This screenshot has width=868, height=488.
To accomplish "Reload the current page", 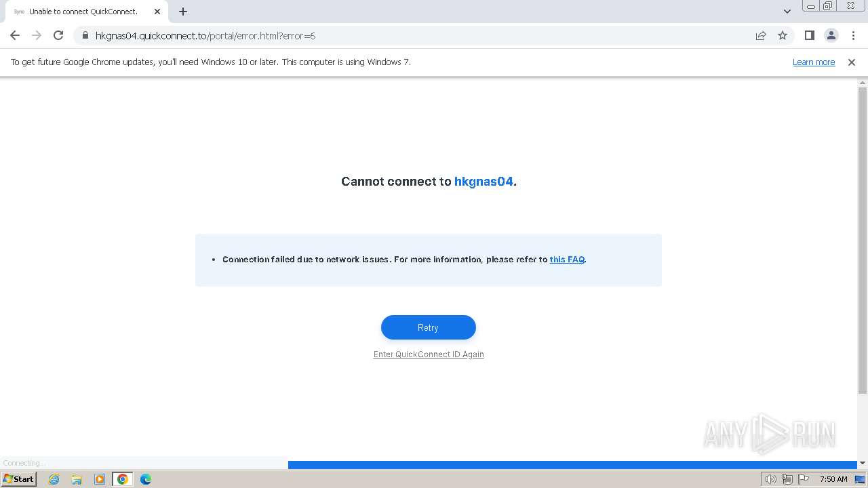I will [58, 35].
